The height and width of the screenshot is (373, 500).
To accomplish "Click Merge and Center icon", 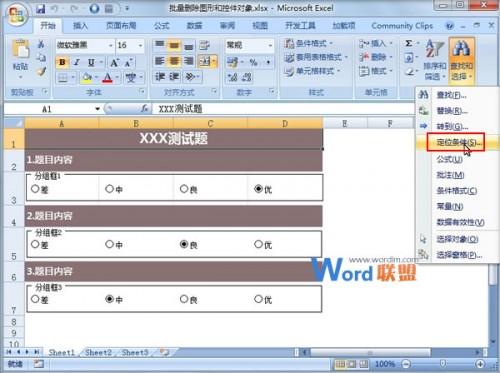I will click(204, 61).
